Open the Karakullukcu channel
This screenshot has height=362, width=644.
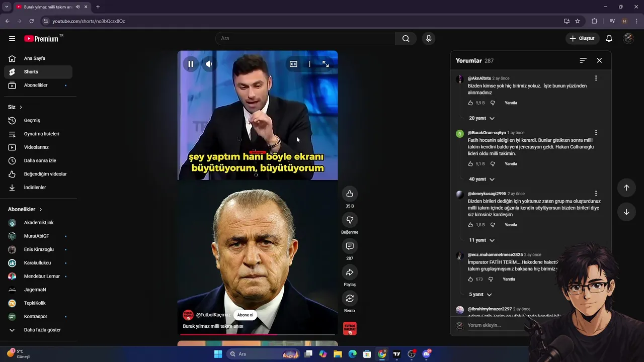point(38,263)
